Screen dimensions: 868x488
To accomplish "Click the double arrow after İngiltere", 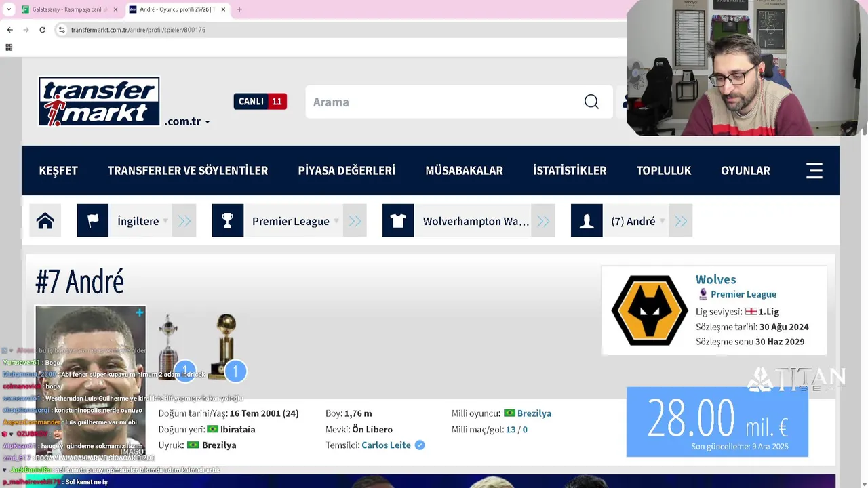I will 184,221.
